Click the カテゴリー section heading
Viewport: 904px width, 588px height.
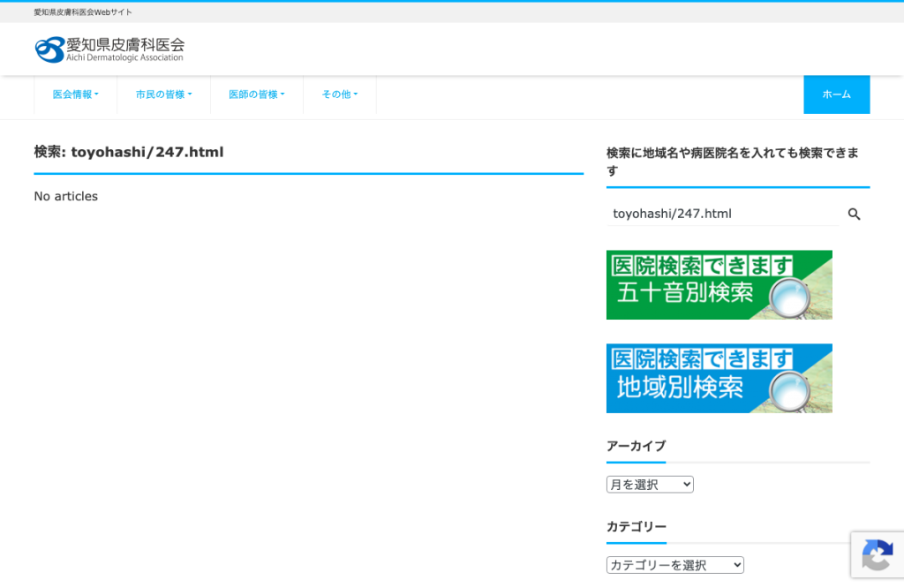(x=637, y=526)
